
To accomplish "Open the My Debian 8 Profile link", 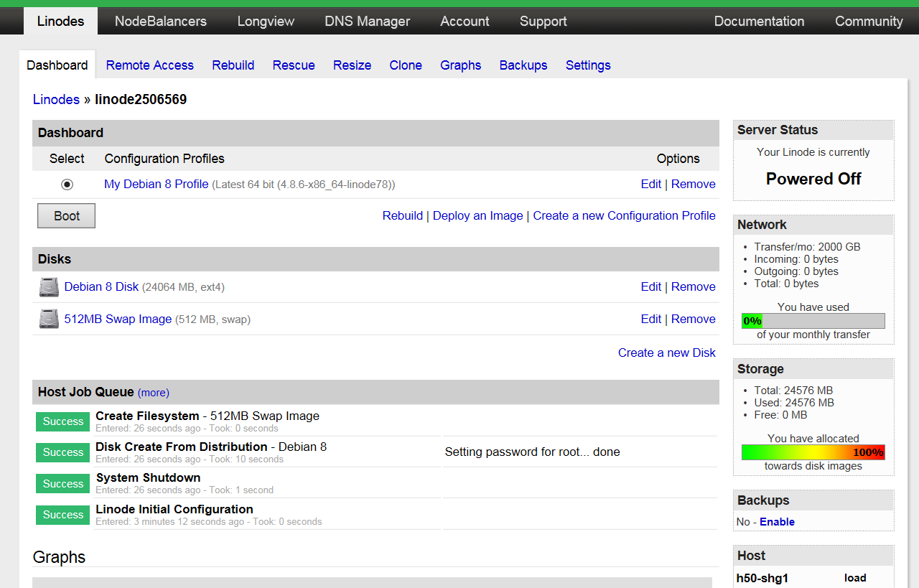I will click(156, 185).
